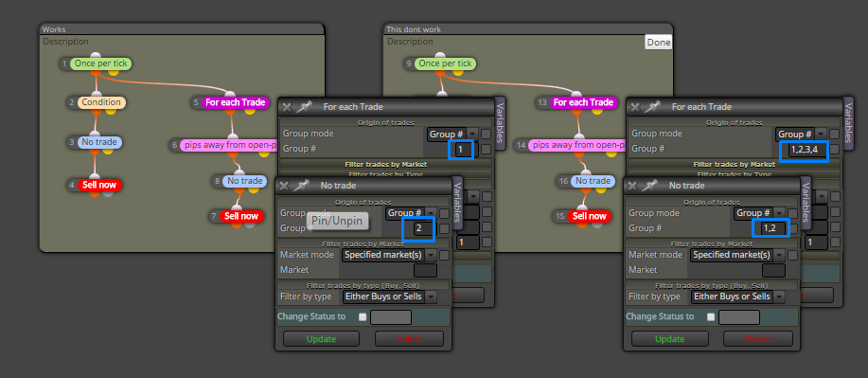
Task: Select block 4 Sell now
Action: pos(99,185)
